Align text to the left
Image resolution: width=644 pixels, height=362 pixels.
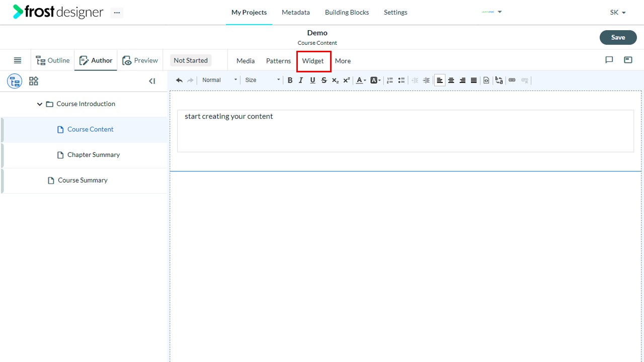click(x=440, y=80)
